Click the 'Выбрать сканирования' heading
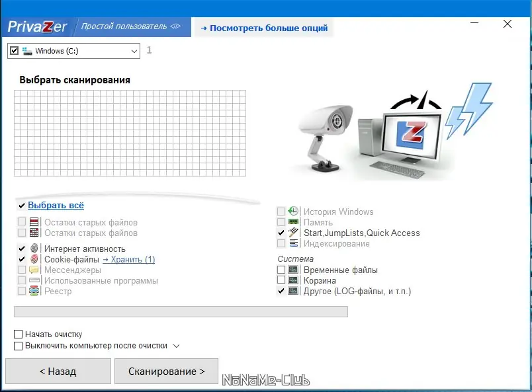This screenshot has width=532, height=392. pyautogui.click(x=75, y=80)
